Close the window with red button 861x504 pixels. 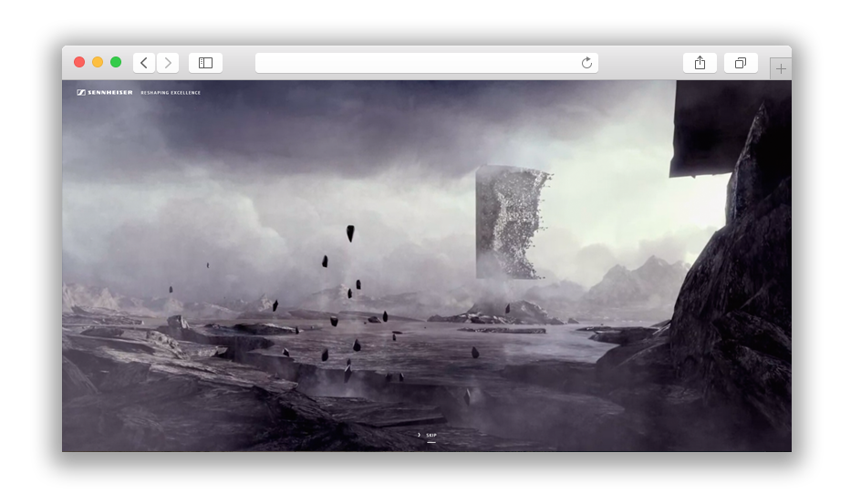pos(79,62)
